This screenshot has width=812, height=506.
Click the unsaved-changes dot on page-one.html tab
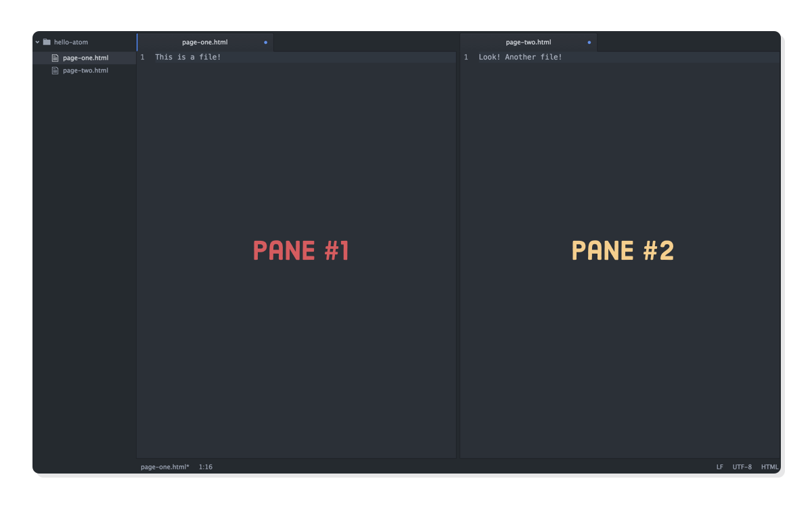click(x=265, y=41)
